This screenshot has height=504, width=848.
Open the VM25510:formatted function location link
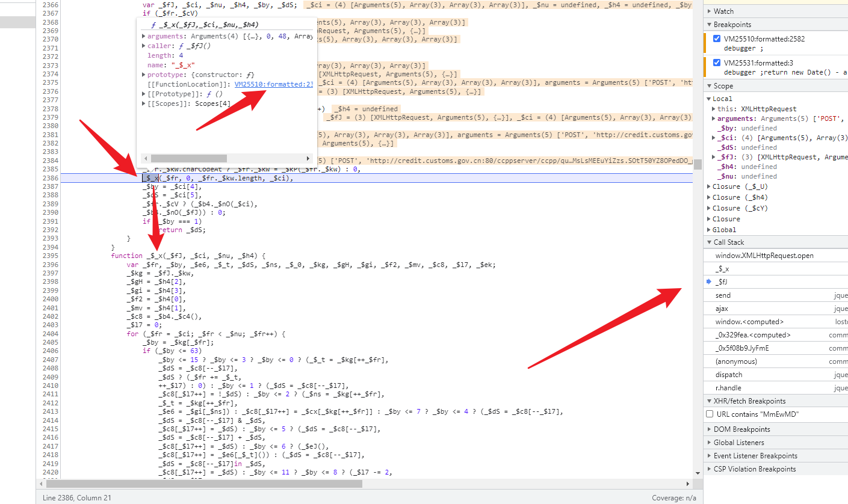274,84
